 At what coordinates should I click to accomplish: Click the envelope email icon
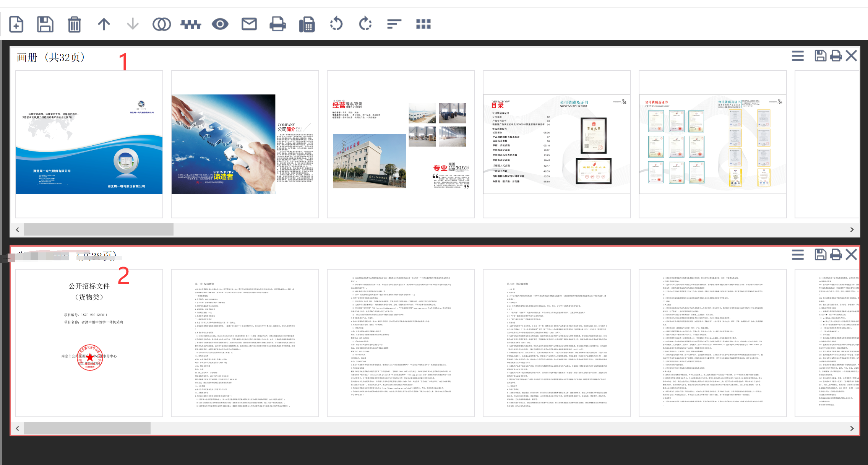tap(249, 24)
